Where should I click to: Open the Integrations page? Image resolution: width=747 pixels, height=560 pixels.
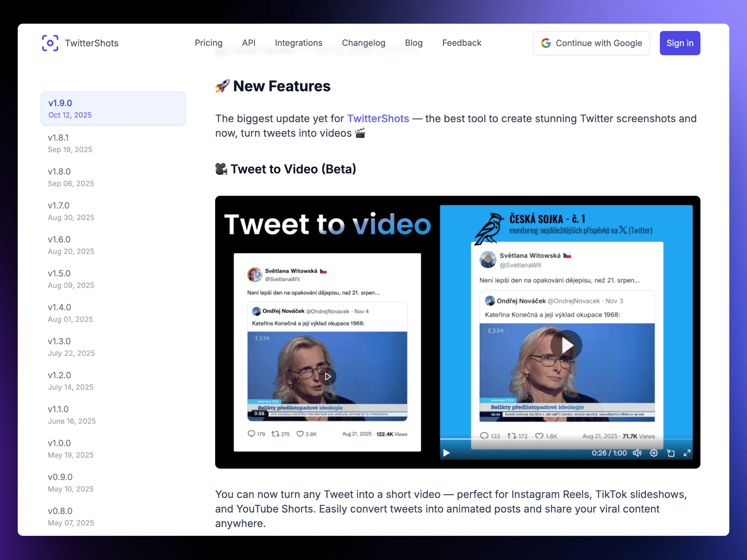coord(298,43)
